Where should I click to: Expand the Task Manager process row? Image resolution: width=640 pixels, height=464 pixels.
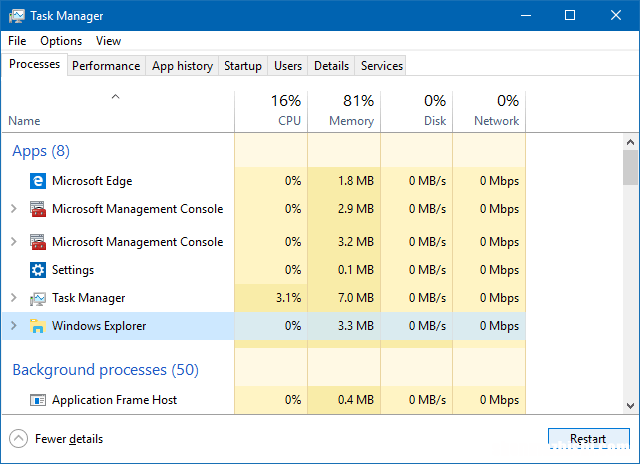click(13, 298)
